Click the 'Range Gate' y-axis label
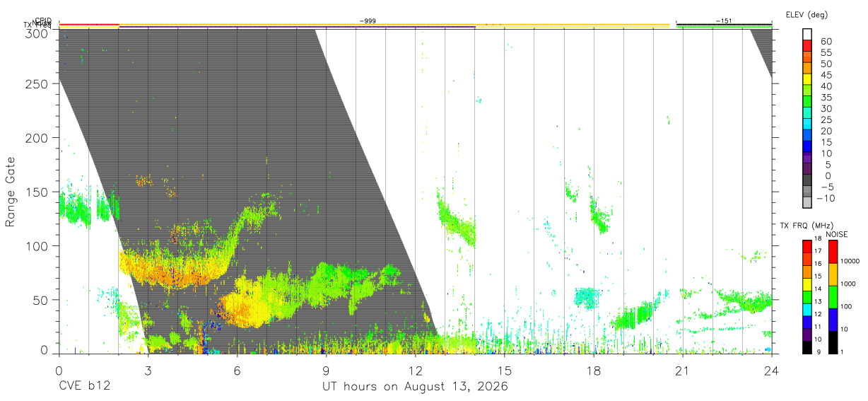Screen dimensions: 868x401 (x=11, y=192)
